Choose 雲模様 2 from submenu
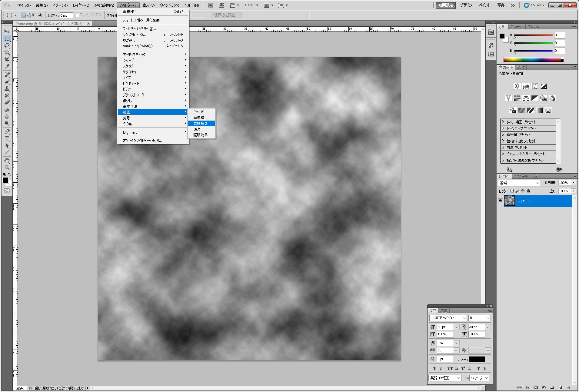Screen dimensions: 579x392 click(201, 123)
